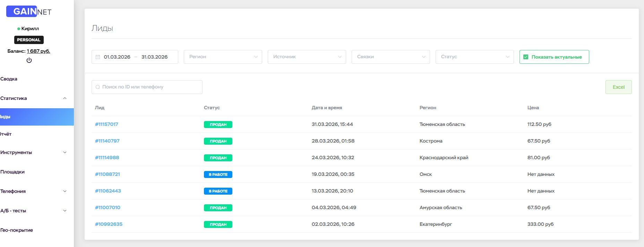
Task: Click price 112.50 руб
Action: (x=539, y=124)
